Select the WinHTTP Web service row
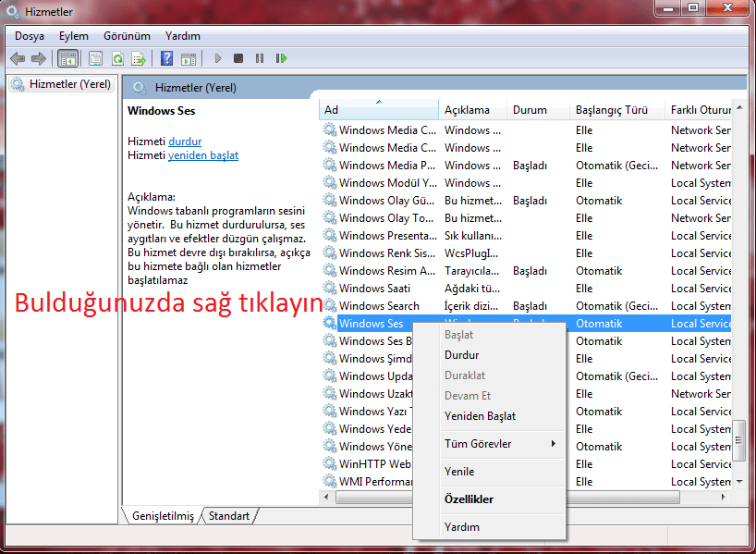The height and width of the screenshot is (554, 756). click(366, 463)
